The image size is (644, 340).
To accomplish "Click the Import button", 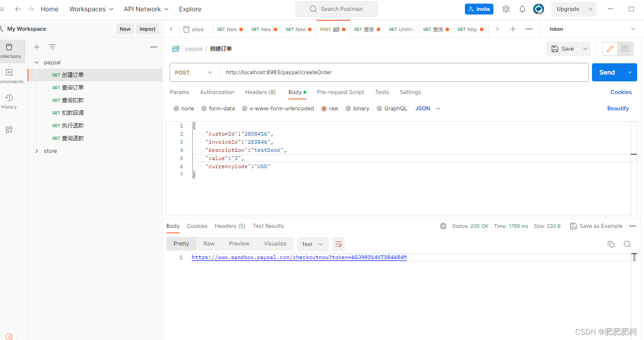I will [147, 29].
